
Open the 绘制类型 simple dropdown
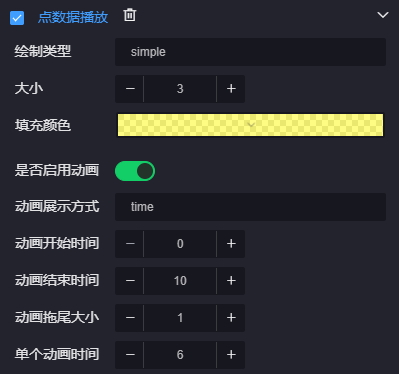pyautogui.click(x=250, y=52)
